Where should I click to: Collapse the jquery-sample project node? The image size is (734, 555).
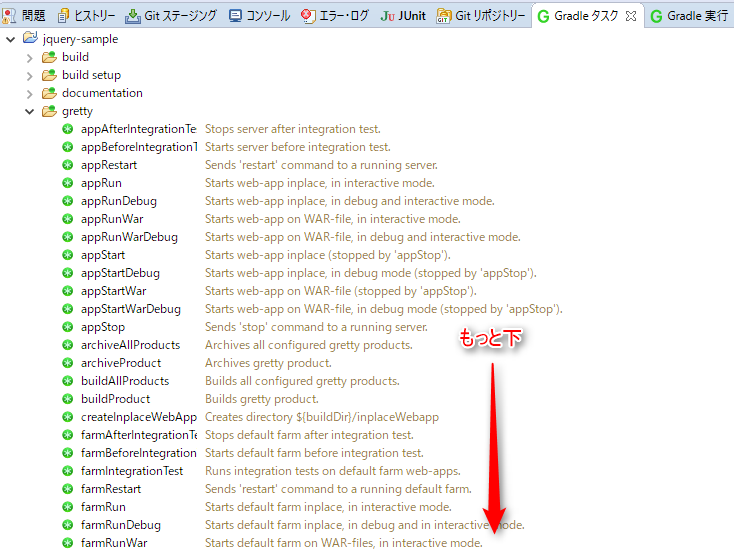tap(10, 40)
